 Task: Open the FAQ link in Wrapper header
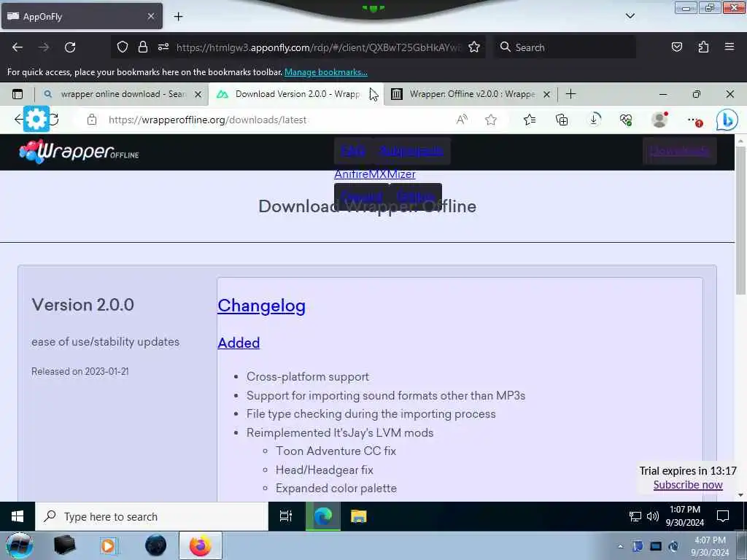[x=353, y=151]
